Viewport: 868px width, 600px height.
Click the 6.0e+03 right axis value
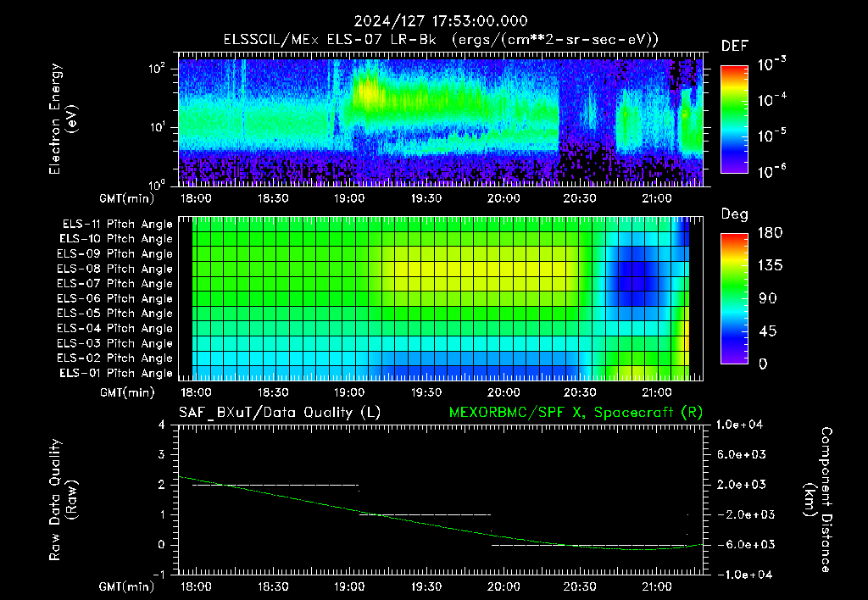[742, 454]
